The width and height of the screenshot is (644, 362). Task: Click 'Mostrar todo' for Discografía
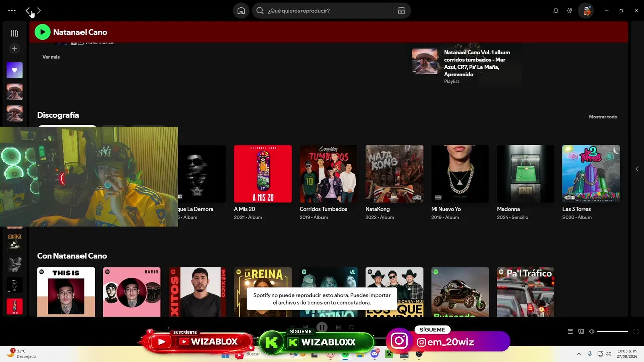click(x=603, y=117)
